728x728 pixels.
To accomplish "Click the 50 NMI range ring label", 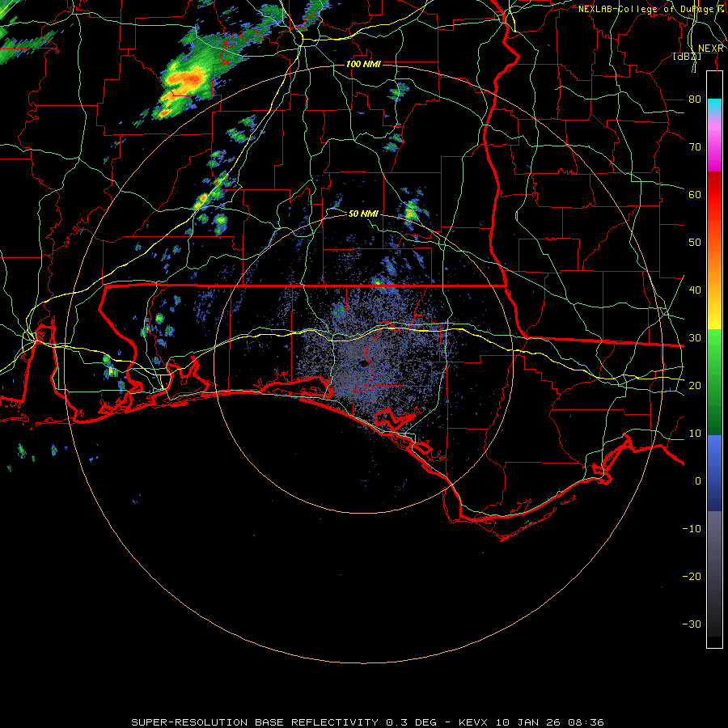I will 363,214.
